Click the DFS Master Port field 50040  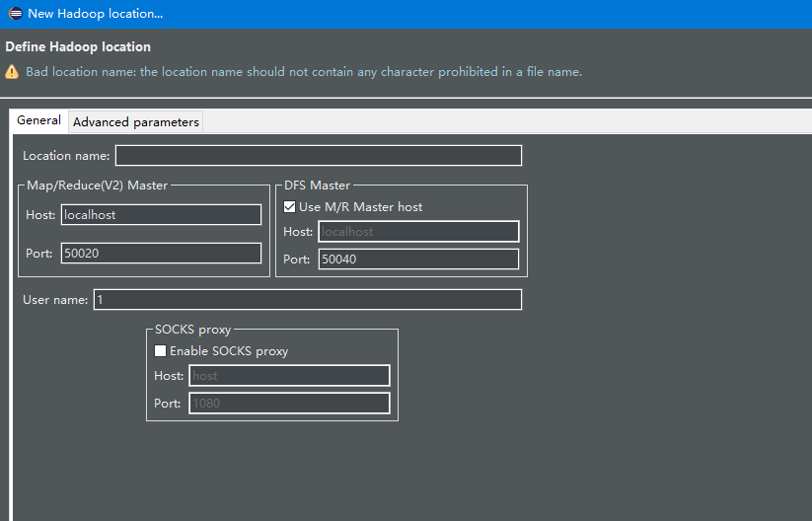(x=418, y=259)
